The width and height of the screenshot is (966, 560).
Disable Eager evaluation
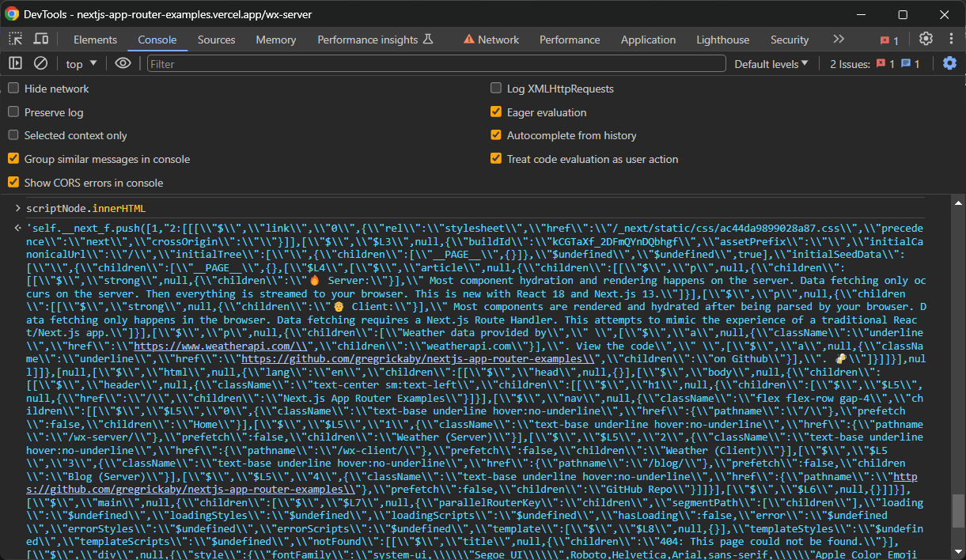tap(496, 112)
